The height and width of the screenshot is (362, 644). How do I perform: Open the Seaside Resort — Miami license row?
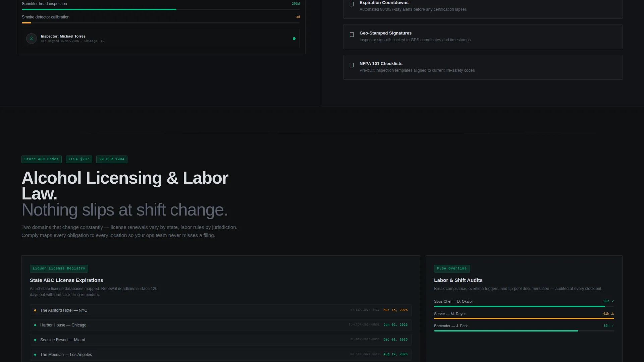(x=221, y=340)
